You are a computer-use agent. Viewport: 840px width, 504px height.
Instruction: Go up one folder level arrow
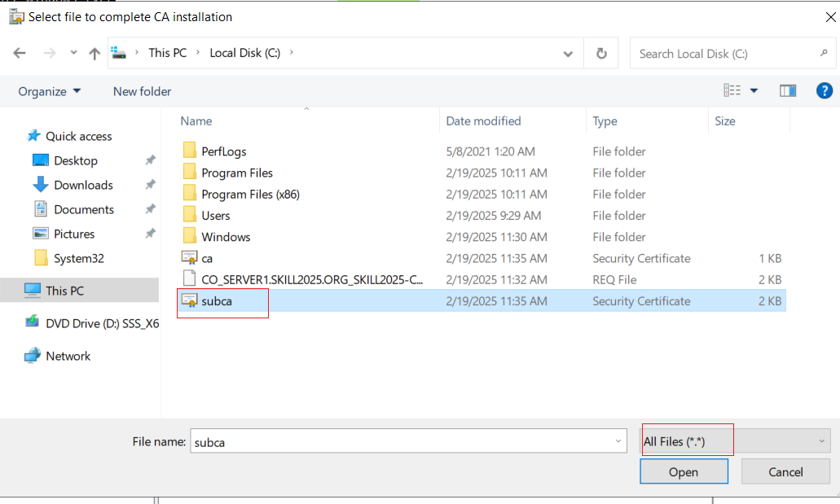click(x=95, y=53)
